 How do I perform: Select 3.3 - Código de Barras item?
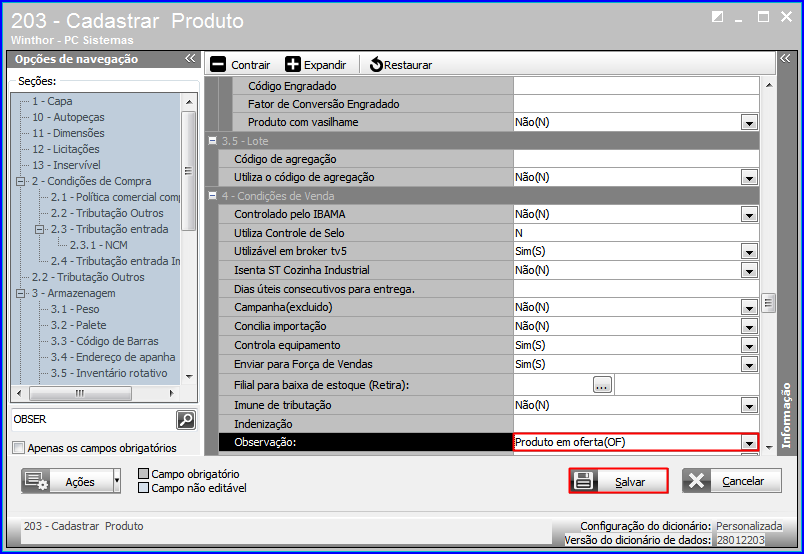coord(105,341)
